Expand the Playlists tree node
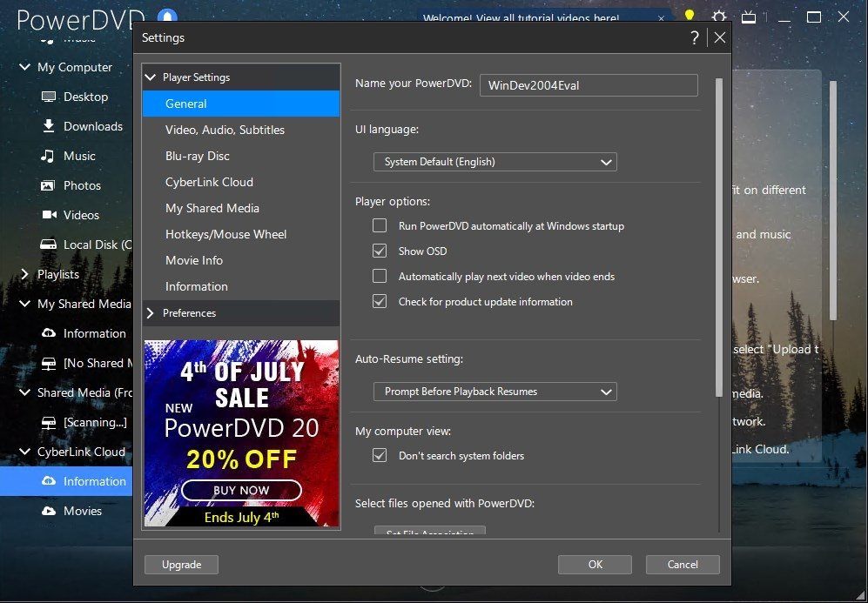 pyautogui.click(x=24, y=274)
